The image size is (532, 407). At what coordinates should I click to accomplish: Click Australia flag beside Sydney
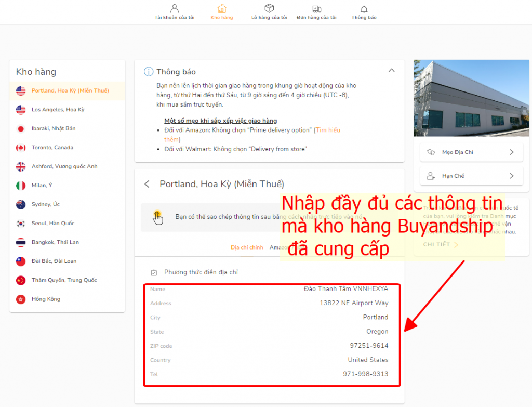[21, 204]
